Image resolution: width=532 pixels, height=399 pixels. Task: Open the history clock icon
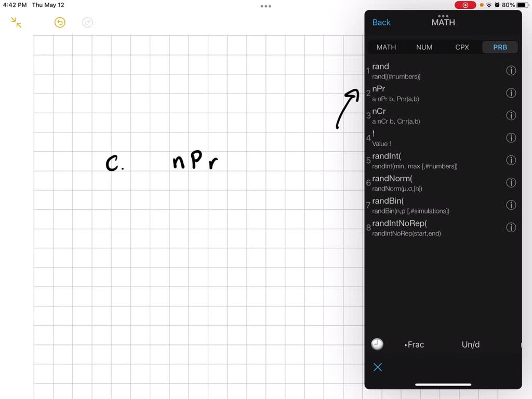point(377,344)
